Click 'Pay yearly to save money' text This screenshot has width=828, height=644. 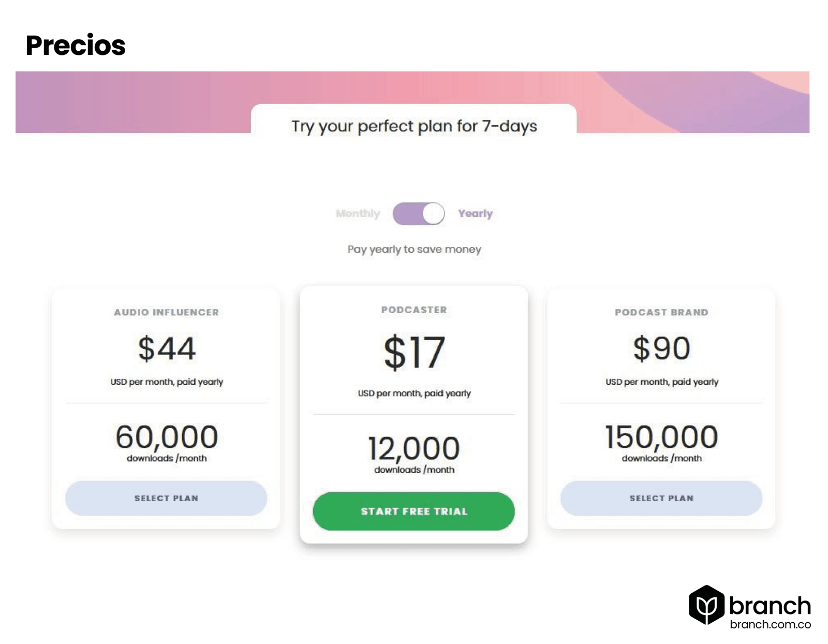(x=414, y=250)
